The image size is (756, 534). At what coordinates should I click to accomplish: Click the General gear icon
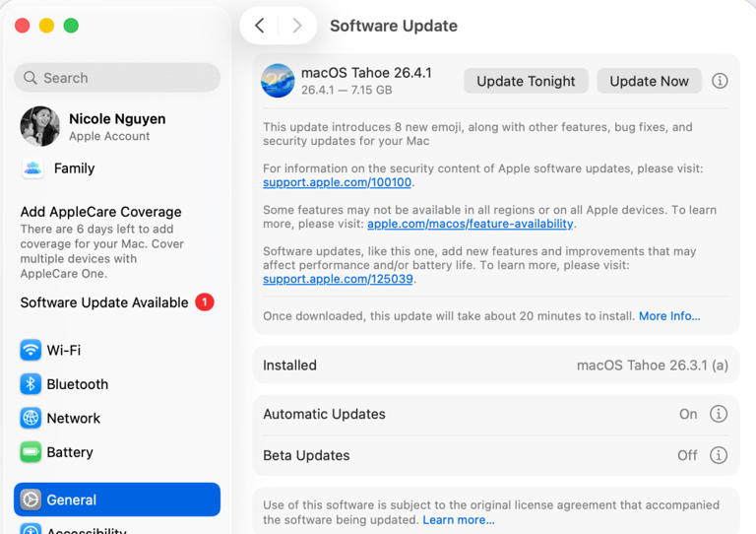31,500
